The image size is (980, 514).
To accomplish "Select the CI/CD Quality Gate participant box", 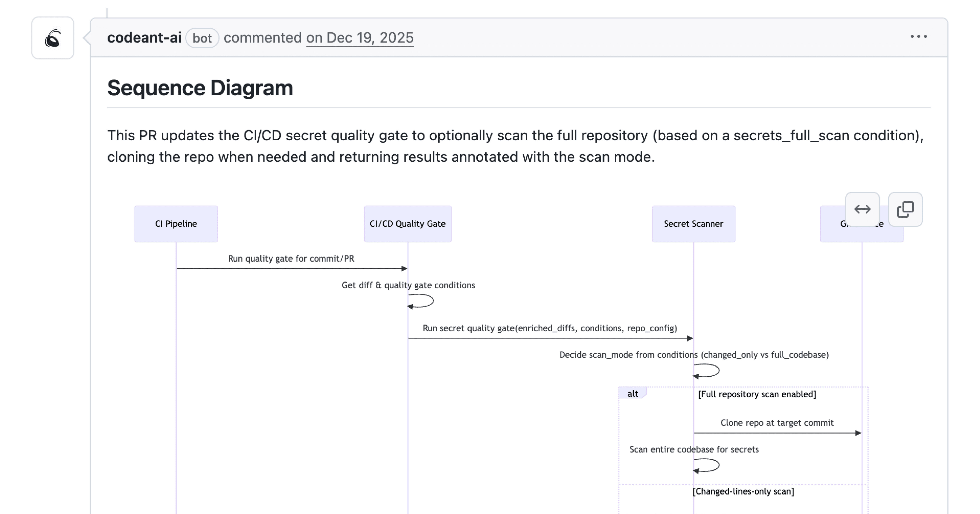I will 407,224.
